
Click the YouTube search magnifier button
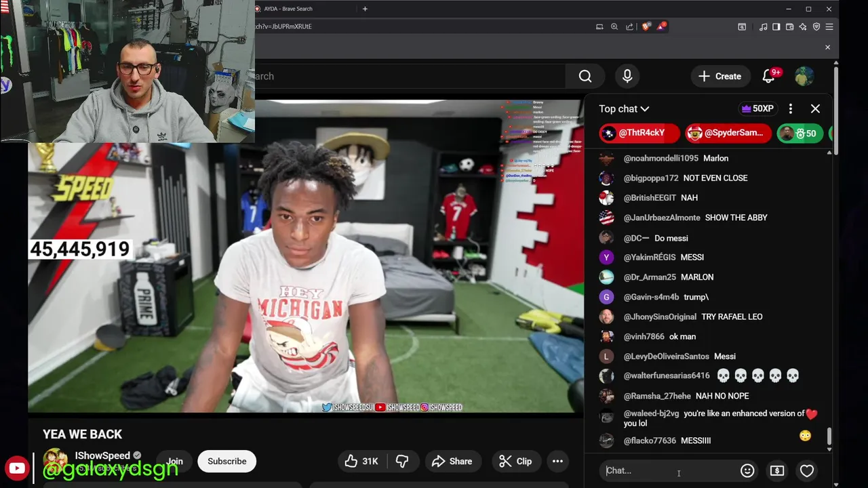tap(585, 77)
